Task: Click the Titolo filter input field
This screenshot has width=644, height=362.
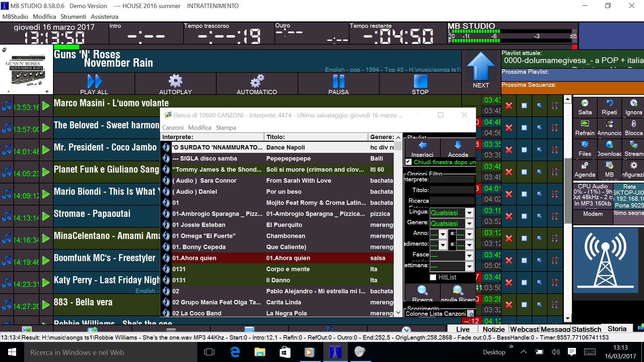Action: coord(452,190)
